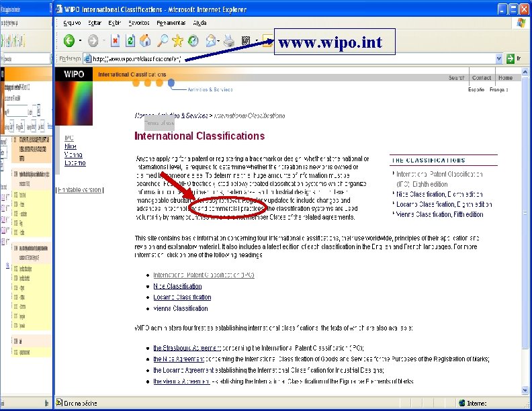Click the 'International Classifications' page heading
Viewport: 532px width, 411px height.
(199, 136)
